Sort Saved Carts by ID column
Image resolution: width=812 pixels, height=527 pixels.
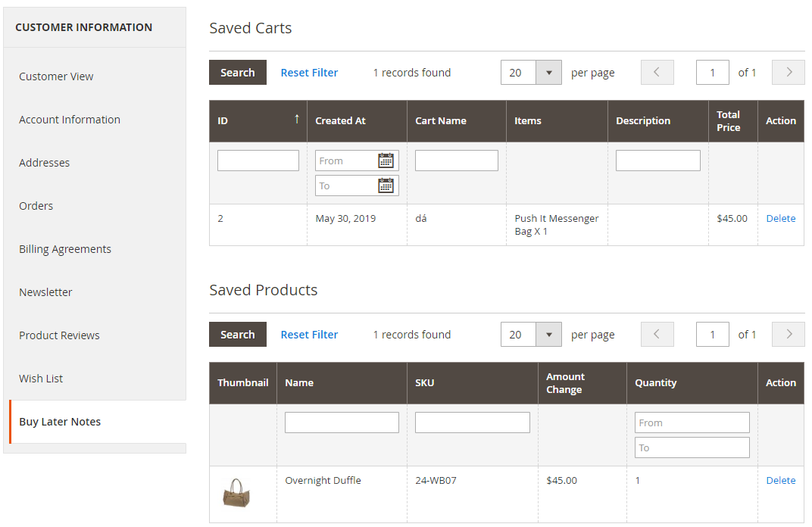(x=258, y=121)
